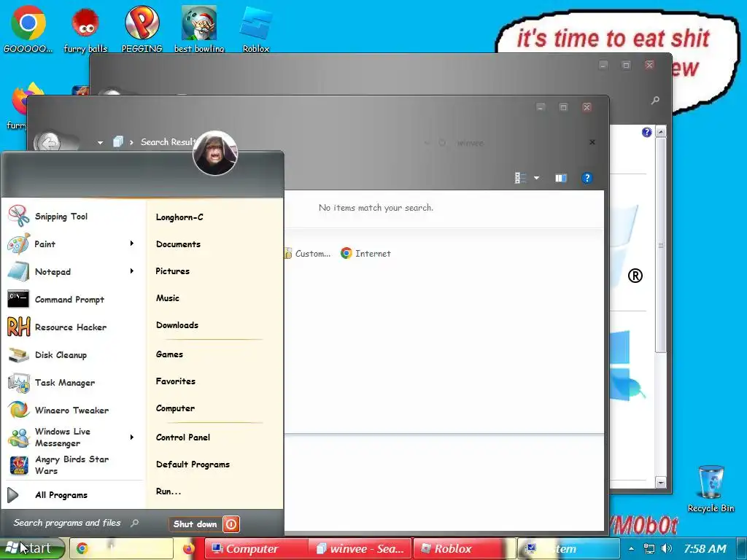The image size is (747, 560).
Task: Open Music from Start menu
Action: click(x=168, y=298)
